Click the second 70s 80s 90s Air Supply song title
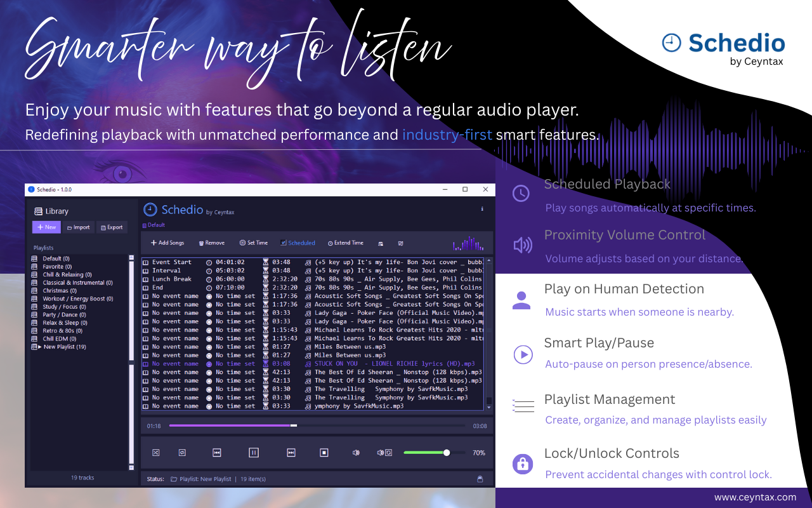Screen dimensions: 812x508 398,288
